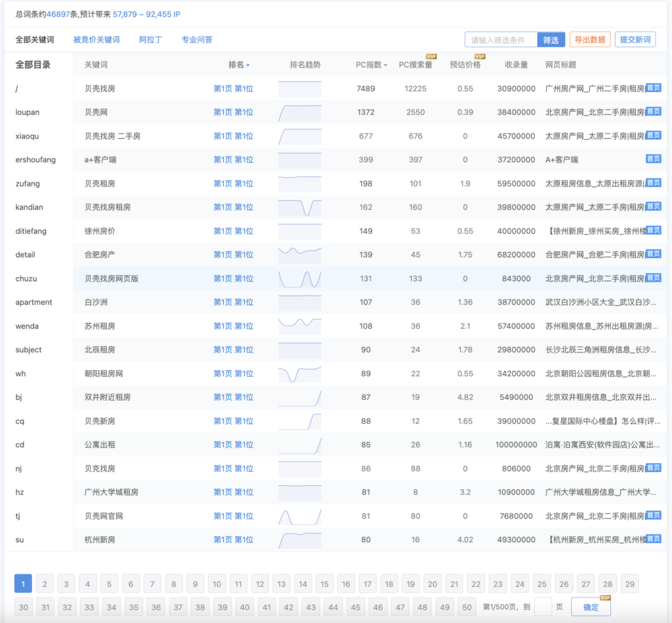Click 导出数据 export button
The height and width of the screenshot is (623, 672).
coord(590,40)
